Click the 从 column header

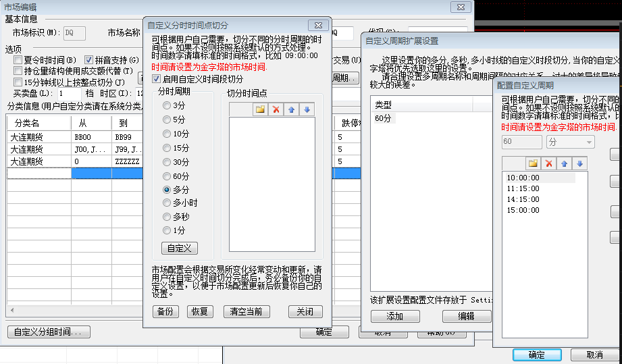(91, 124)
